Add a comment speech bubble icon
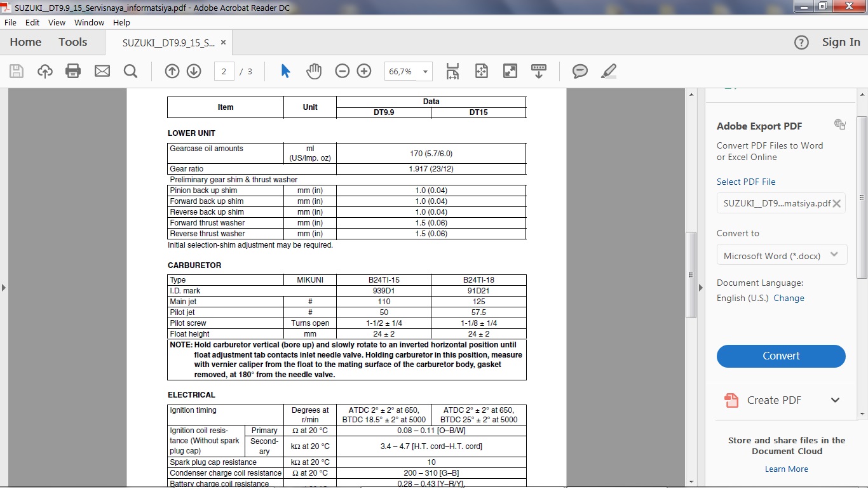Image resolution: width=868 pixels, height=489 pixels. (x=580, y=71)
